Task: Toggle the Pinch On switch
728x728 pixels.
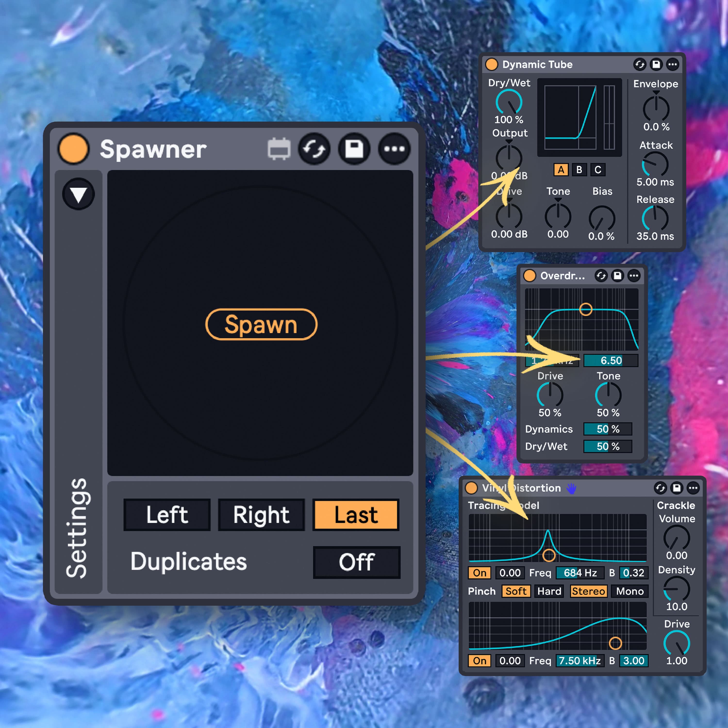Action: pyautogui.click(x=480, y=661)
